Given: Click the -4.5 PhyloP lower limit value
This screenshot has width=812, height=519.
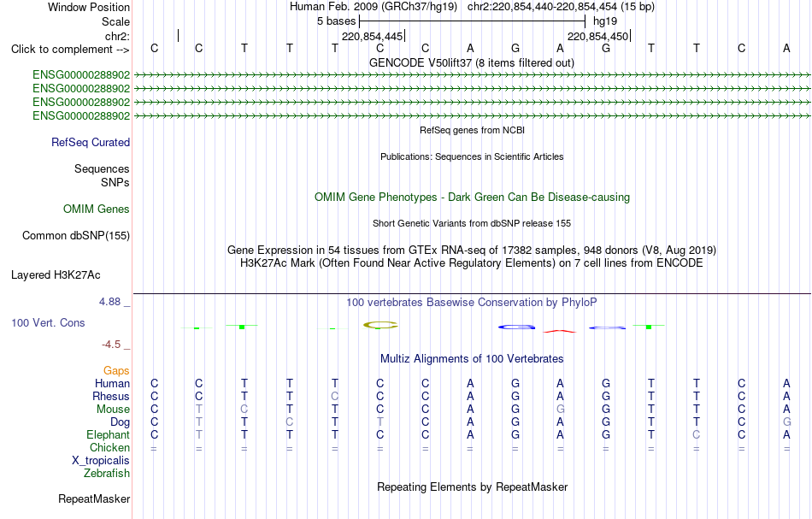Looking at the screenshot, I should [111, 345].
